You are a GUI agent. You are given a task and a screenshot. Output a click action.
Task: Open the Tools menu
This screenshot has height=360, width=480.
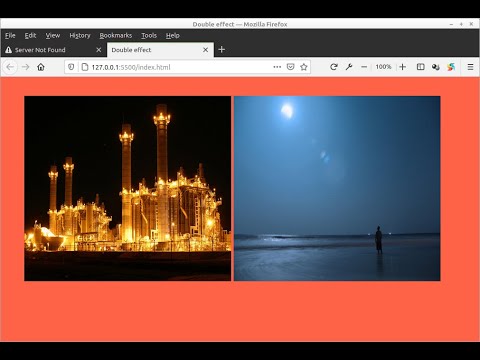point(149,35)
